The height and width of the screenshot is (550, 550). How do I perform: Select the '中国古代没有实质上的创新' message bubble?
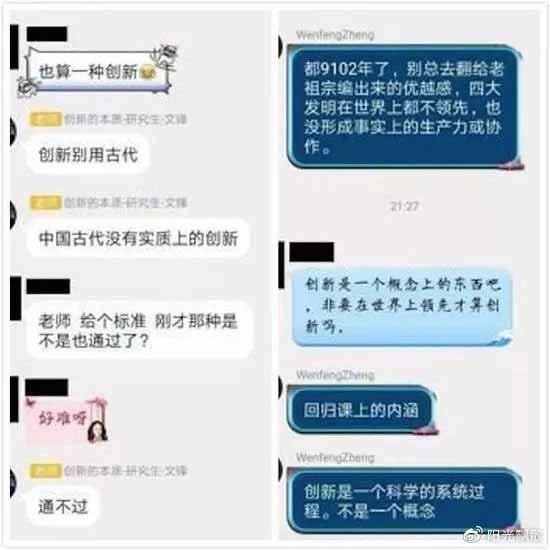138,238
